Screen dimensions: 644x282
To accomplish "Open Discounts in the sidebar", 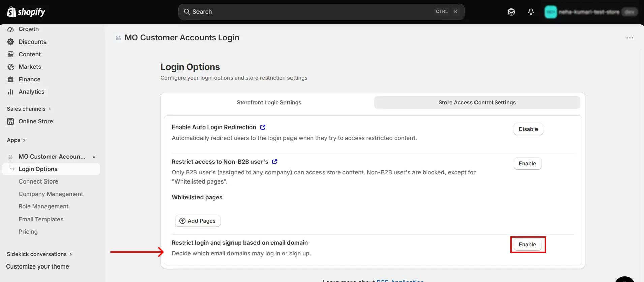I will (32, 42).
